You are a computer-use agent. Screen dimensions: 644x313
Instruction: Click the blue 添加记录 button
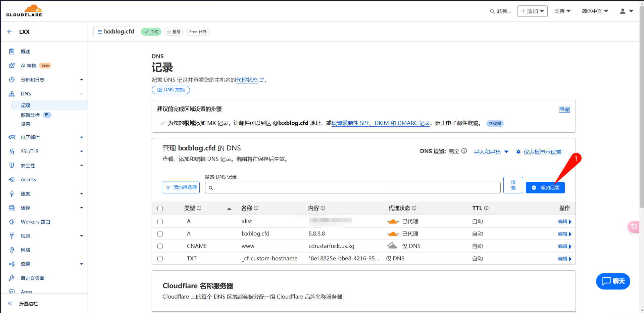point(545,188)
